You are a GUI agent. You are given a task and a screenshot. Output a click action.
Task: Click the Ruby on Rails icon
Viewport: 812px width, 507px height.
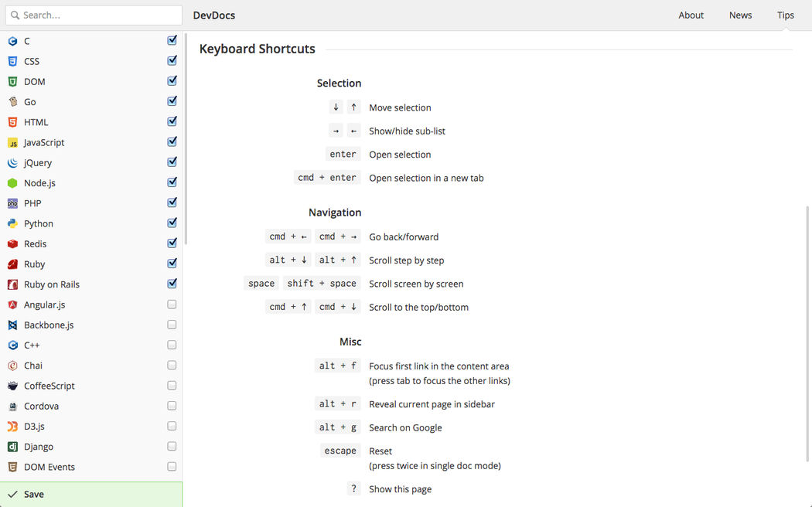[x=12, y=284]
